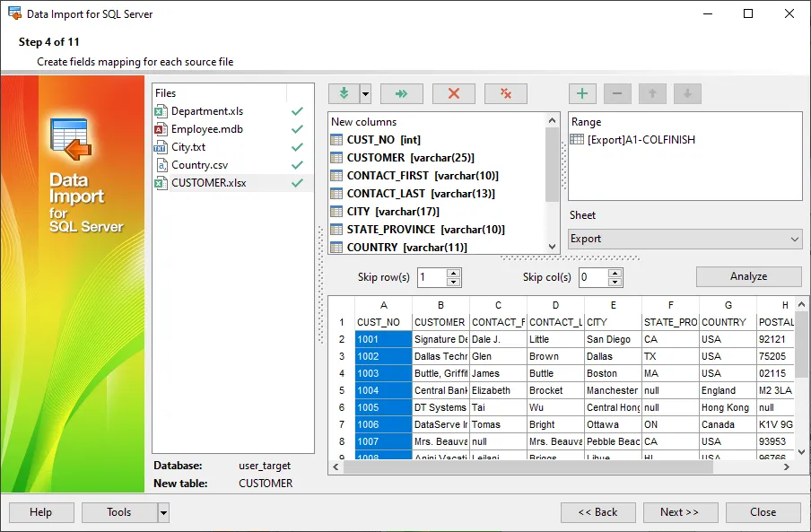This screenshot has width=811, height=532.
Task: Select column header A in the preview grid
Action: coord(383,305)
